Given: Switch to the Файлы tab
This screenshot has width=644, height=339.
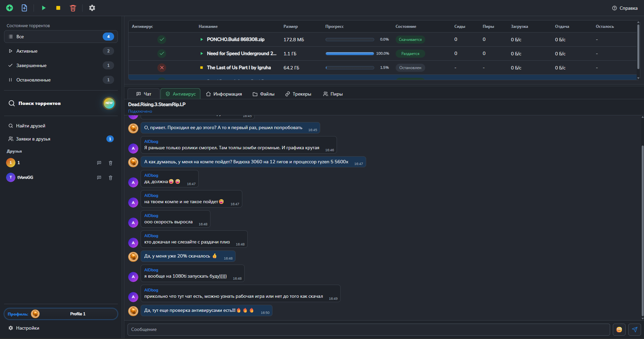Looking at the screenshot, I should point(263,94).
